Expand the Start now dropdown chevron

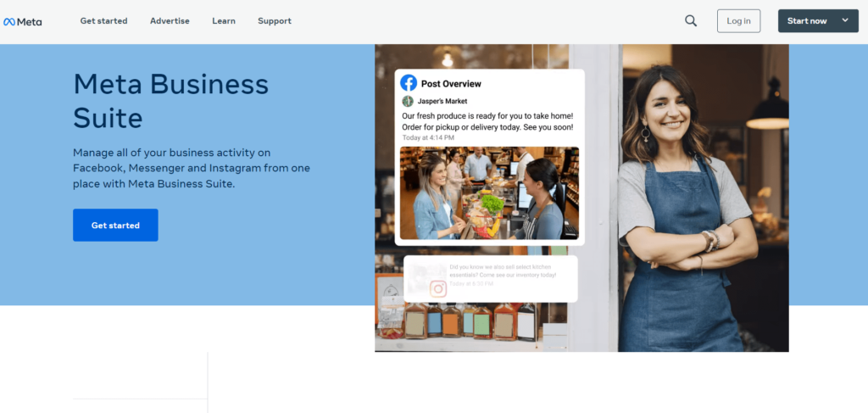point(845,20)
